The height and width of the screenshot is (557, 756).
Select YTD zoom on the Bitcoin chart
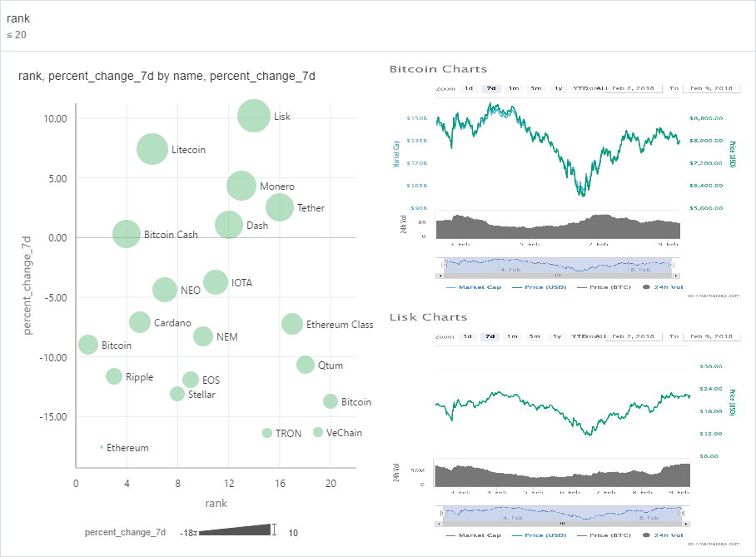(x=580, y=87)
